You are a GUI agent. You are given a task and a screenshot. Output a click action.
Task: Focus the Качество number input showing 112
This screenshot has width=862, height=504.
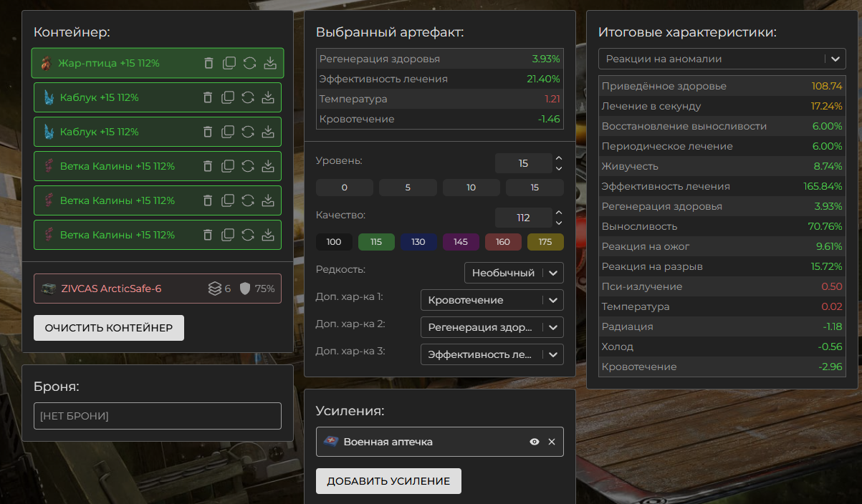click(523, 218)
